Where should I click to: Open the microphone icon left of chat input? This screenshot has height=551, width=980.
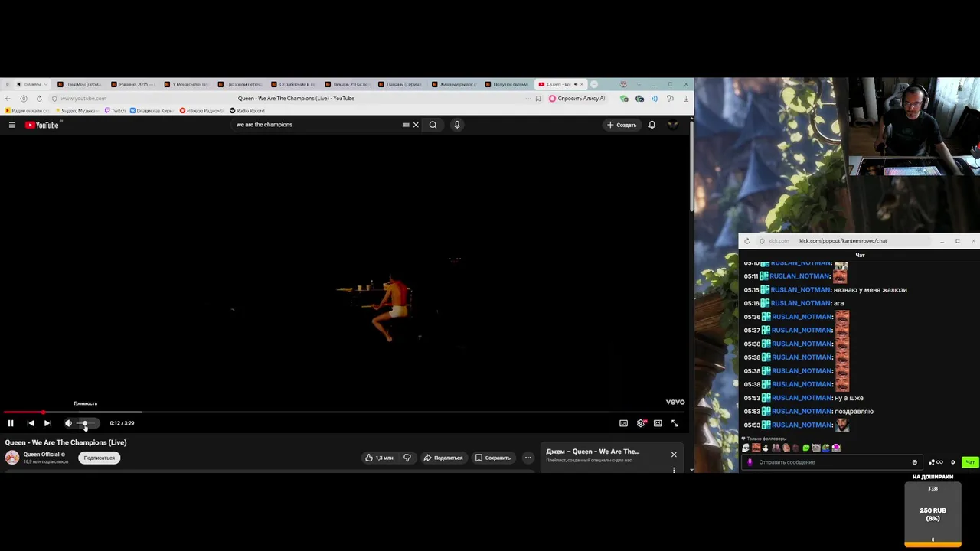(750, 462)
